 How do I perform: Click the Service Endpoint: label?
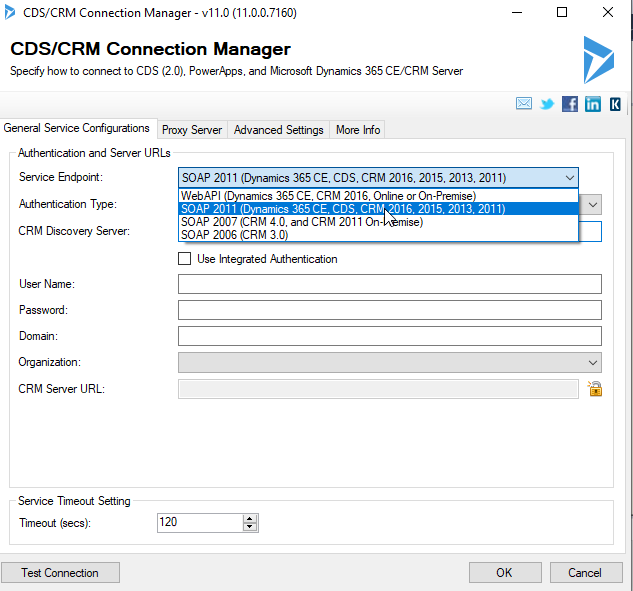[61, 177]
